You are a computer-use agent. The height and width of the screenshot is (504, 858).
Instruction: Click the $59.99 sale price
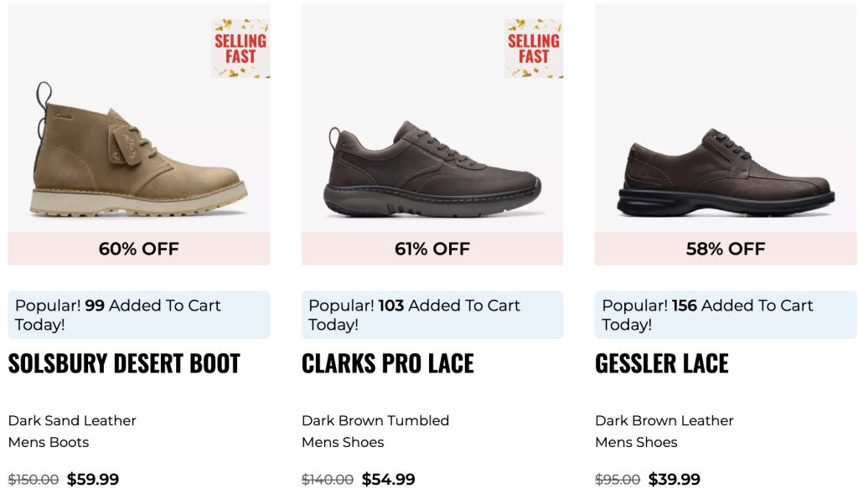point(93,480)
